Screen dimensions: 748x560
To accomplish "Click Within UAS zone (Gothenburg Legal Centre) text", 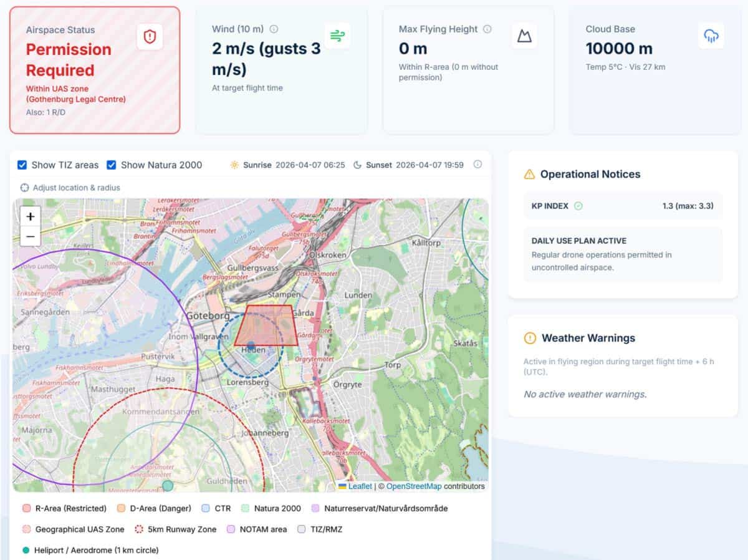I will pos(76,94).
